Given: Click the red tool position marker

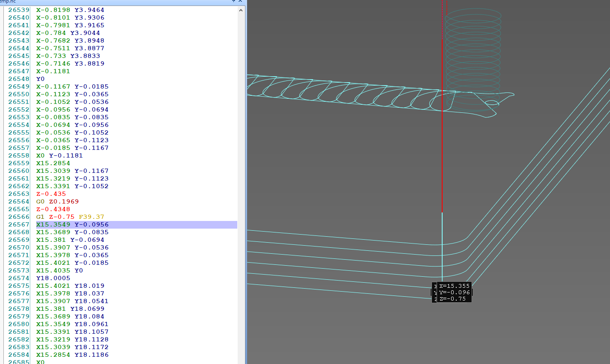Looking at the screenshot, I should (x=442, y=149).
